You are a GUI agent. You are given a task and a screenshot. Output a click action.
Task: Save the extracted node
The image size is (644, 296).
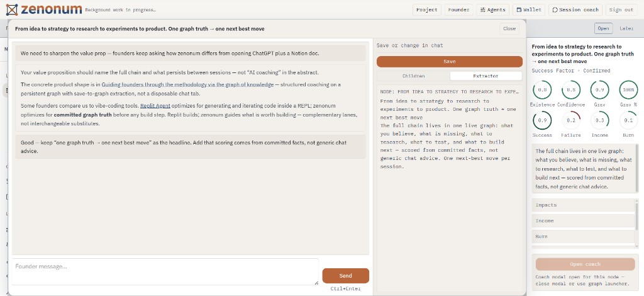(x=449, y=62)
